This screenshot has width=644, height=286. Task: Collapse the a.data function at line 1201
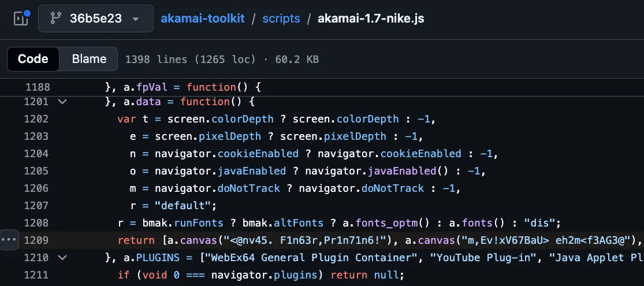pos(62,102)
